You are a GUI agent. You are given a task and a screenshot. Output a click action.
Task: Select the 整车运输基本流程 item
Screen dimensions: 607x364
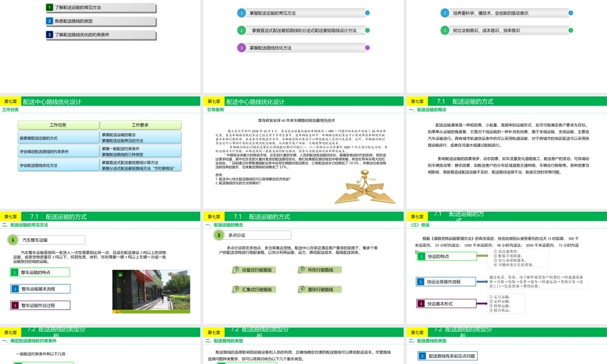click(38, 288)
